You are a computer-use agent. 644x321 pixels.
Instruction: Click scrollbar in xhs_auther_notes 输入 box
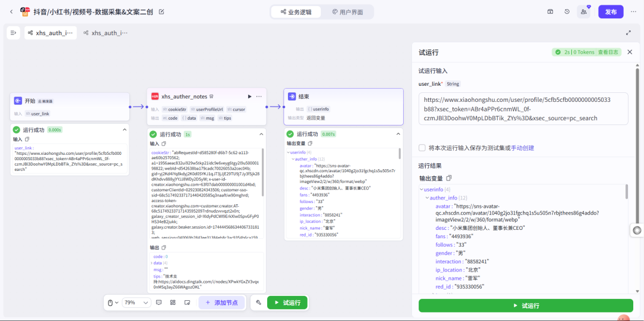pyautogui.click(x=263, y=172)
